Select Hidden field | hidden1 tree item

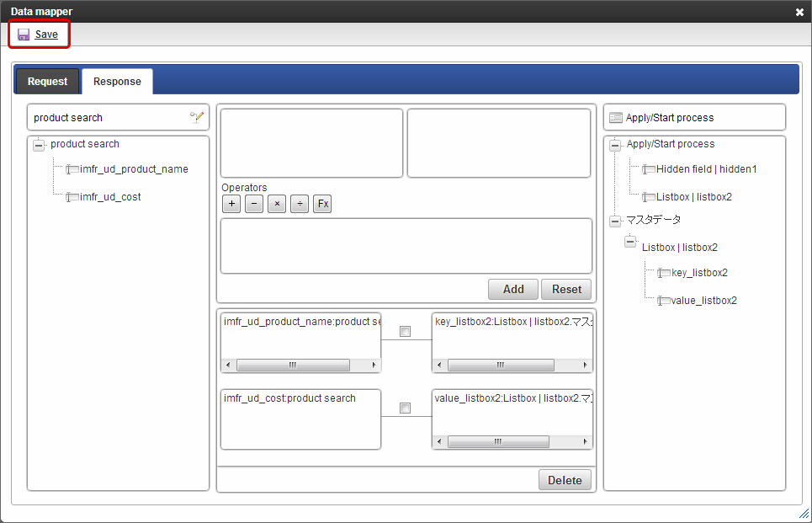click(706, 169)
